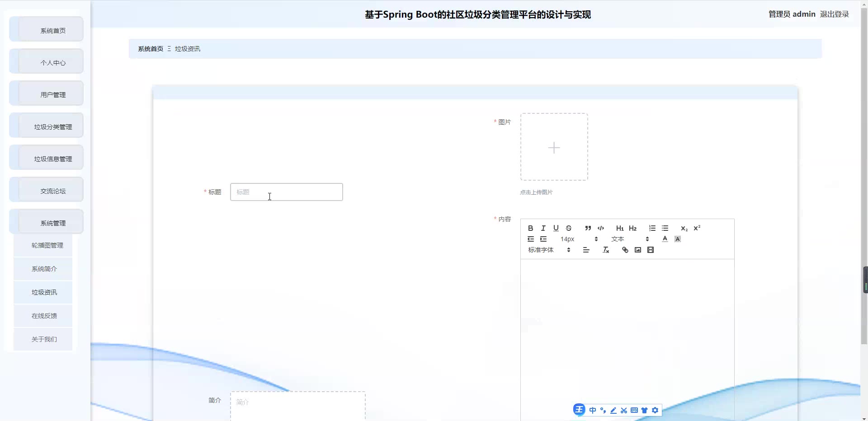The height and width of the screenshot is (421, 868).
Task: Click the 简介 summary text area
Action: point(298,407)
